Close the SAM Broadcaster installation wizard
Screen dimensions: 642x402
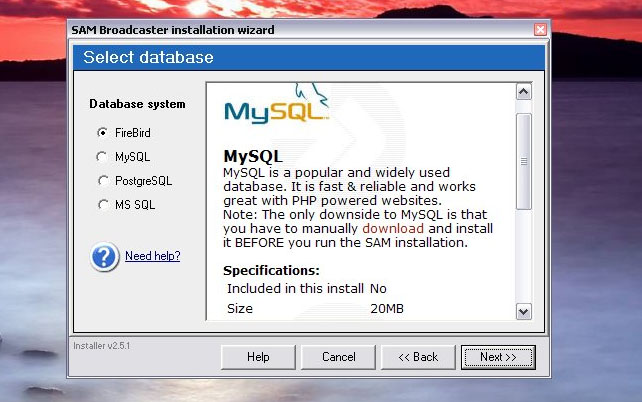540,29
